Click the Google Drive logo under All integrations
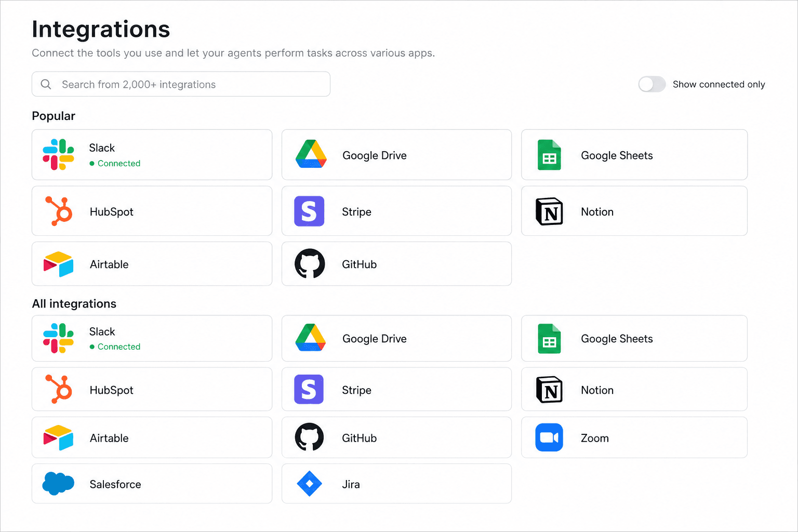The width and height of the screenshot is (798, 532). click(311, 337)
